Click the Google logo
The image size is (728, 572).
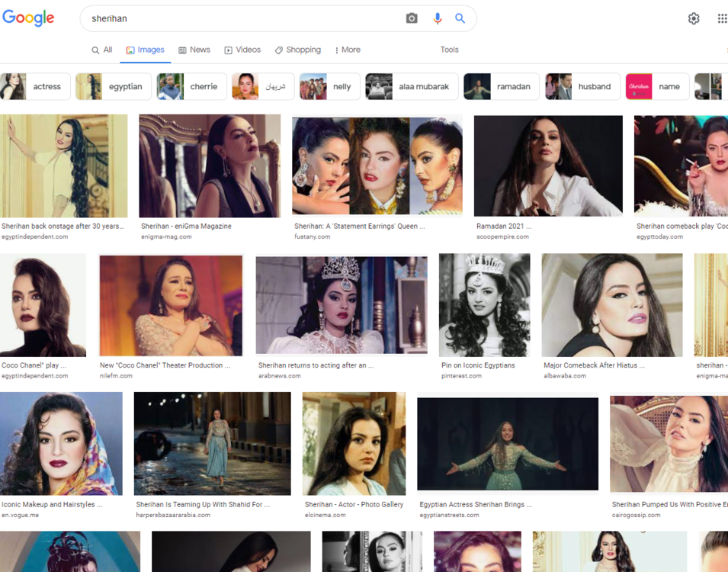click(29, 18)
